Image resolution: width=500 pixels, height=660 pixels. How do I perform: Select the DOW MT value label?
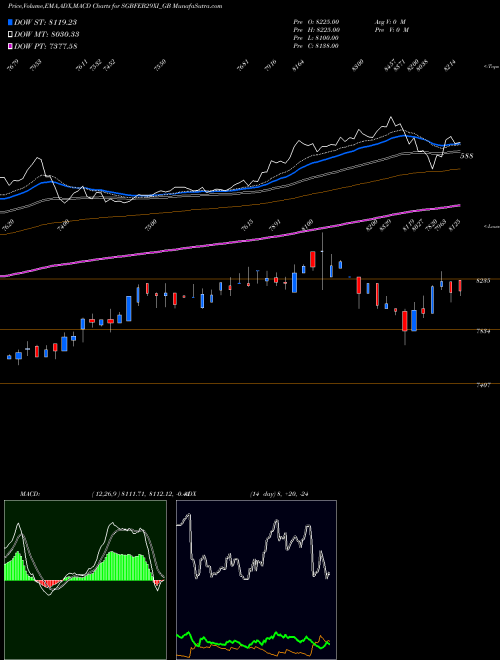pyautogui.click(x=47, y=34)
